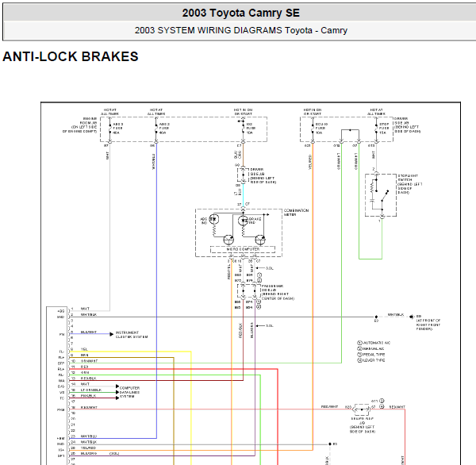Click the STP terminal label on the ABS connector
Viewport: 476px width, 465px height.
coord(61,363)
